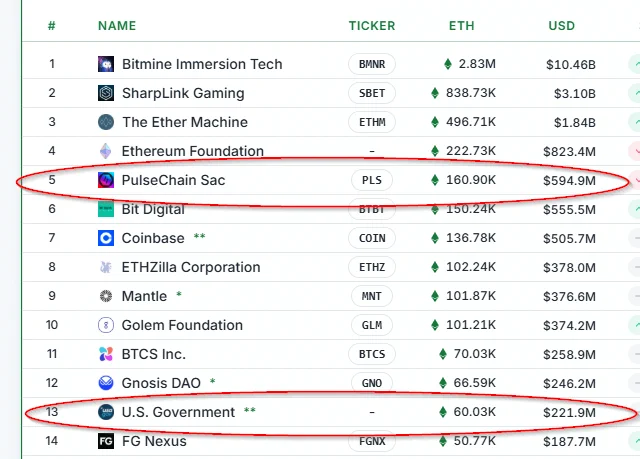Select the COIN ticker badge
The width and height of the screenshot is (640, 459).
(x=372, y=238)
